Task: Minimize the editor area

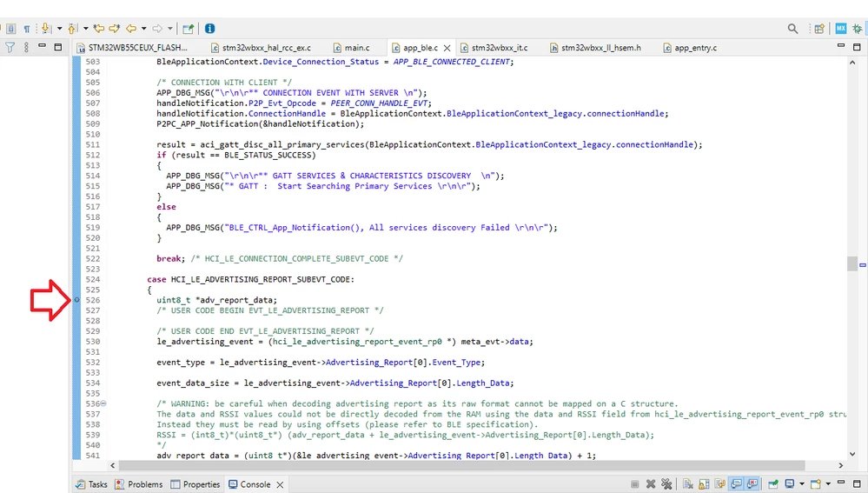Action: point(841,45)
